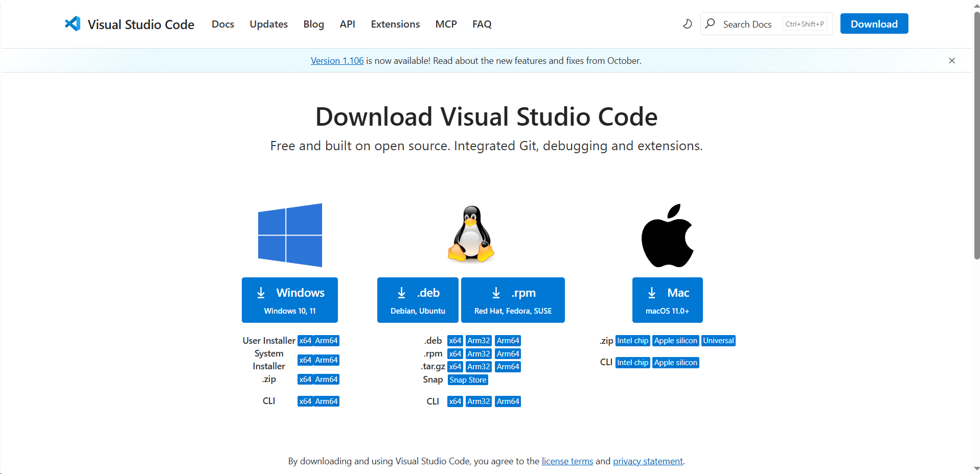The width and height of the screenshot is (980, 474).
Task: Select Linux CLI Arm64 download
Action: point(508,401)
